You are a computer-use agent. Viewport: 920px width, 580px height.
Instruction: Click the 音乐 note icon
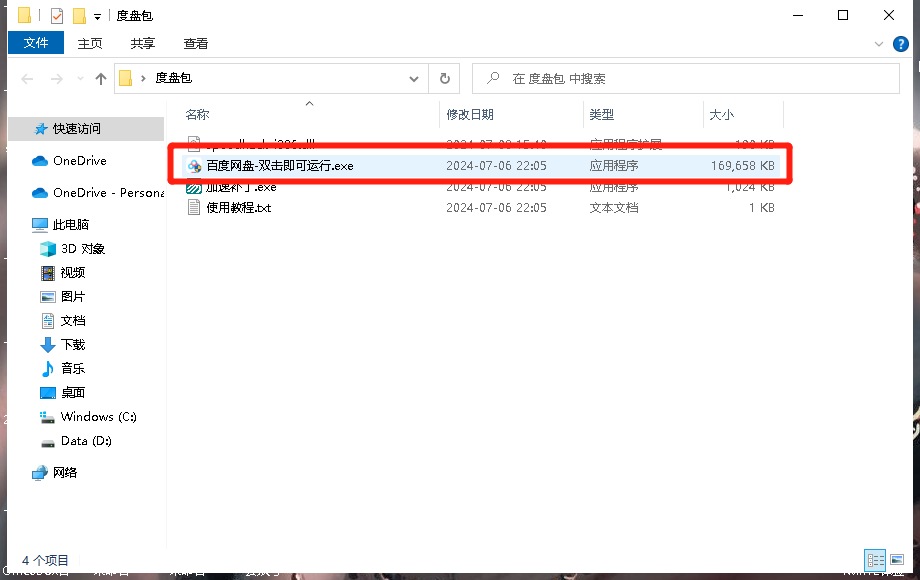[x=48, y=369]
